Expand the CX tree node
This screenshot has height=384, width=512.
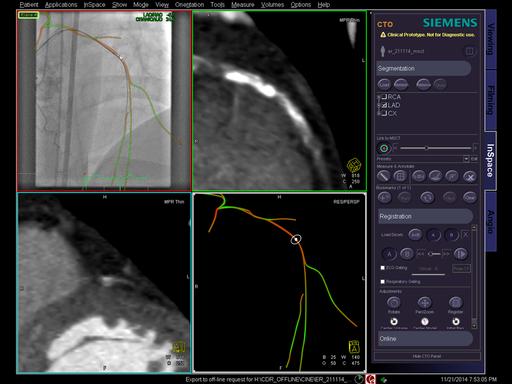[379, 113]
